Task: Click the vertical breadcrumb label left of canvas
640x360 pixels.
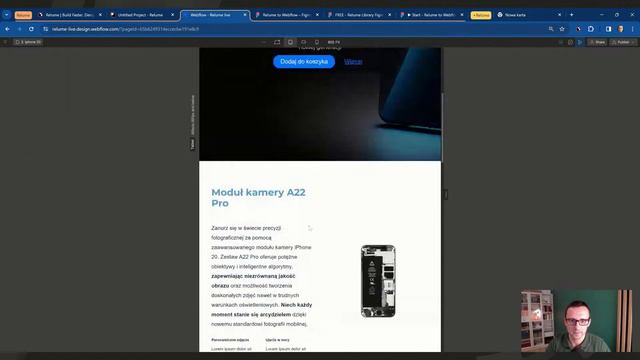Action: (x=193, y=122)
